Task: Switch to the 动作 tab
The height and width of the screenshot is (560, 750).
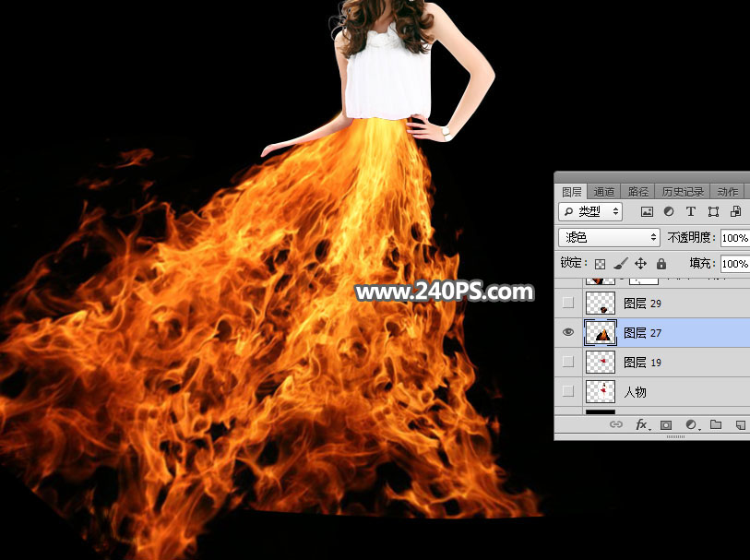Action: pos(728,192)
